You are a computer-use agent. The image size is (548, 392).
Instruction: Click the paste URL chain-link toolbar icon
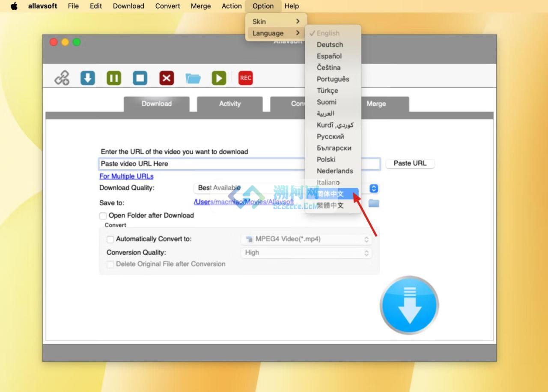62,78
